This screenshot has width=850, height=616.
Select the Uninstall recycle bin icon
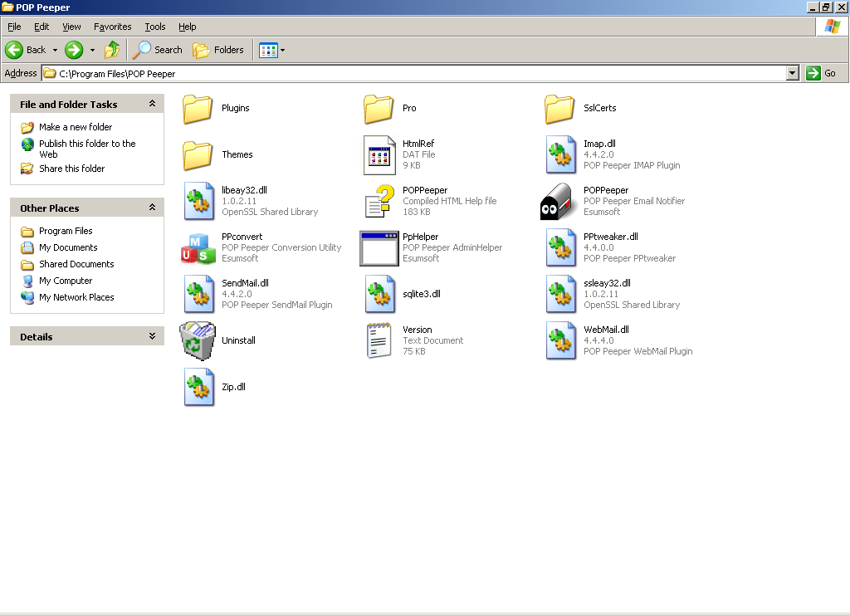(x=198, y=340)
